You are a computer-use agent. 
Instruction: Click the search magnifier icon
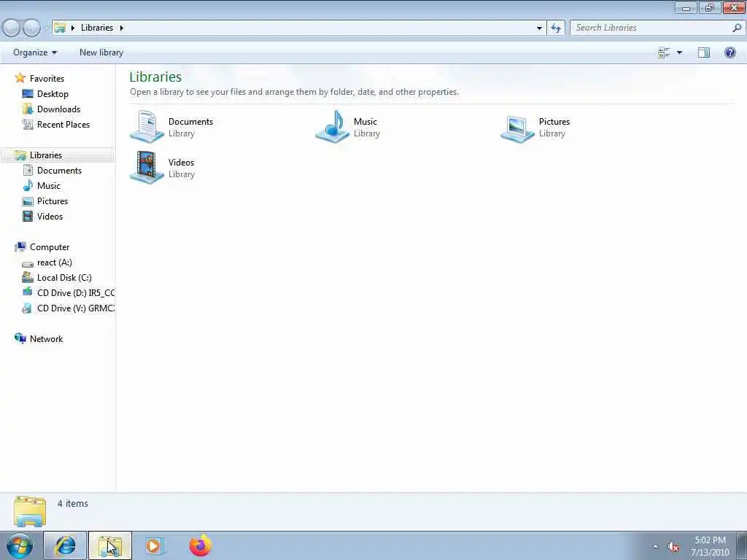click(737, 28)
